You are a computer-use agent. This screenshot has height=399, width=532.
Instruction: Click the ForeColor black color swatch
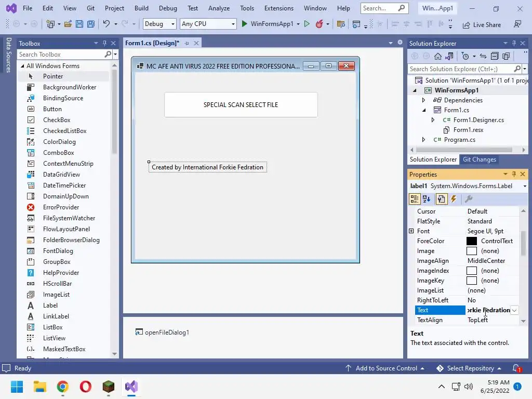click(x=472, y=241)
